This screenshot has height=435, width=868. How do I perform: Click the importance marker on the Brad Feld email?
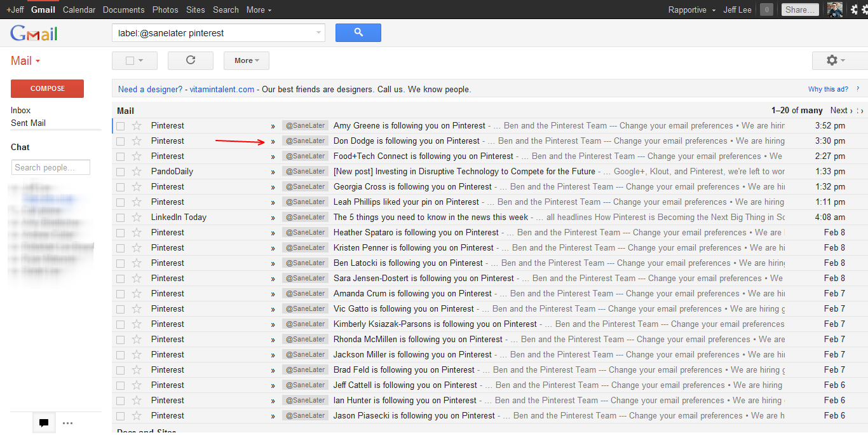tap(273, 370)
